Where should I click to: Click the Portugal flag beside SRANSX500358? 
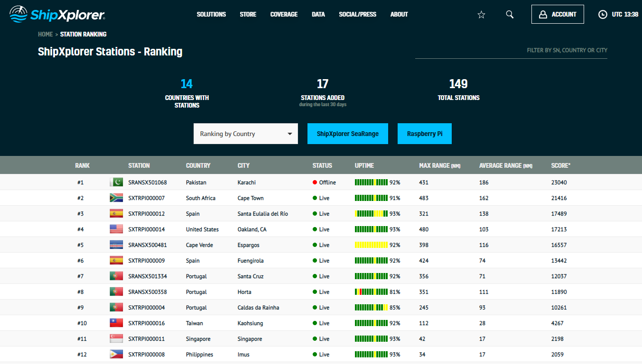[x=116, y=292]
